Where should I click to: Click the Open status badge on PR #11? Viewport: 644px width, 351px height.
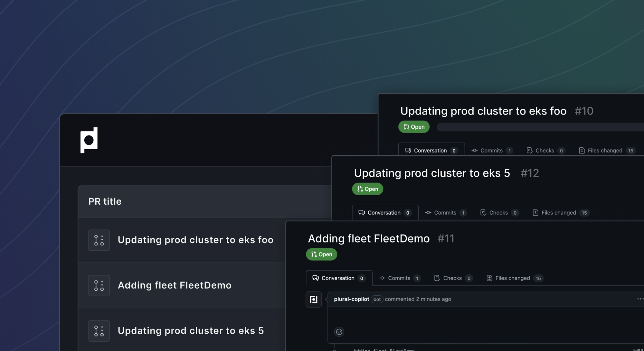[x=321, y=254]
